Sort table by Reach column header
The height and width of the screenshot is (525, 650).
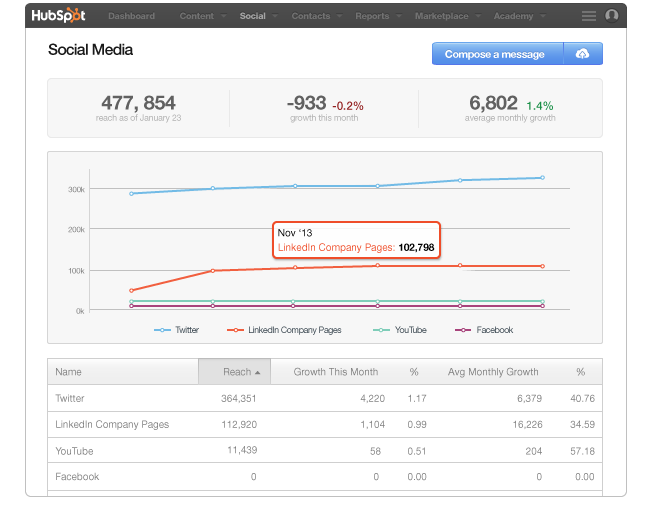point(237,372)
